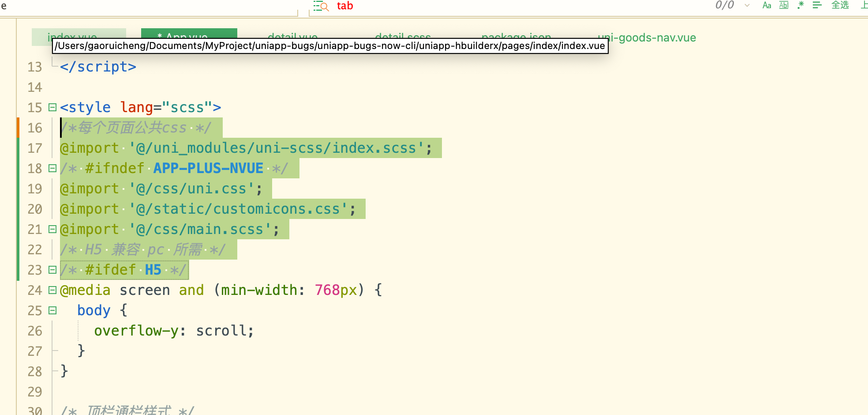Collapse the @media block on line 24

pyautogui.click(x=52, y=290)
